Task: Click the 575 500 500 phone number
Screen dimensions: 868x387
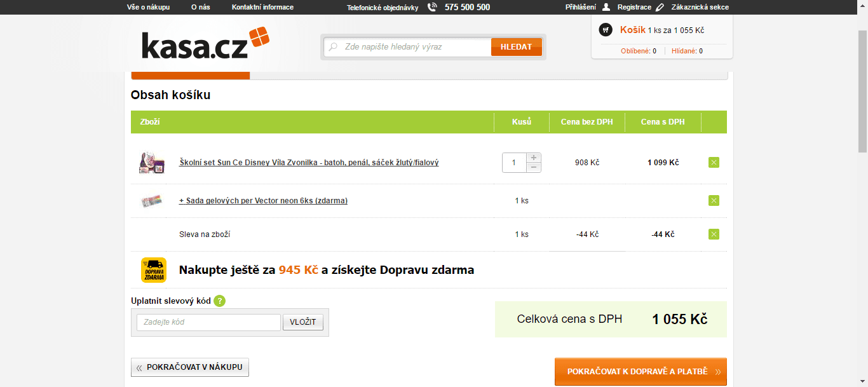Action: pos(467,7)
